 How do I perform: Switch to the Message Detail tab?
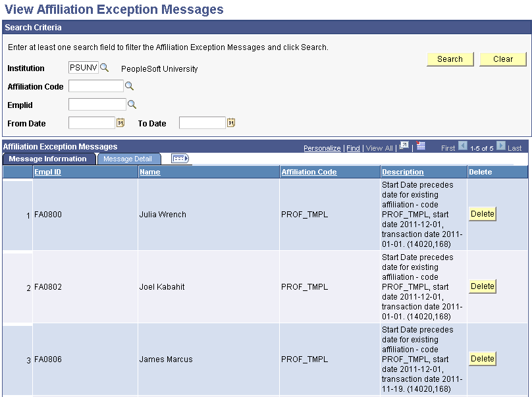click(x=130, y=158)
